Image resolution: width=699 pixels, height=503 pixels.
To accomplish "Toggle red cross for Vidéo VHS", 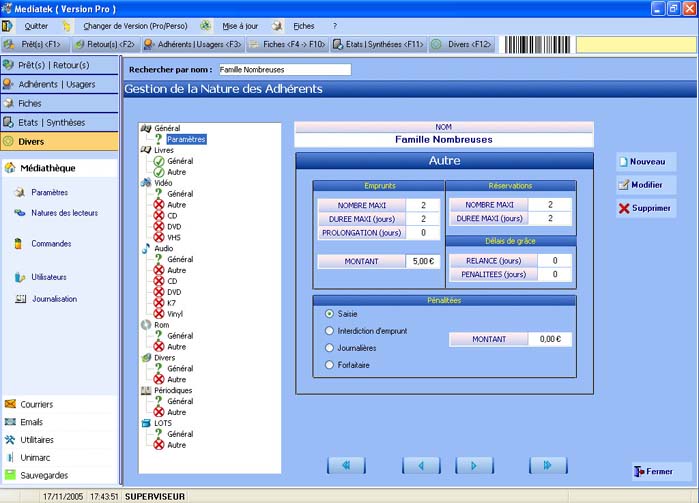I will pos(159,238).
